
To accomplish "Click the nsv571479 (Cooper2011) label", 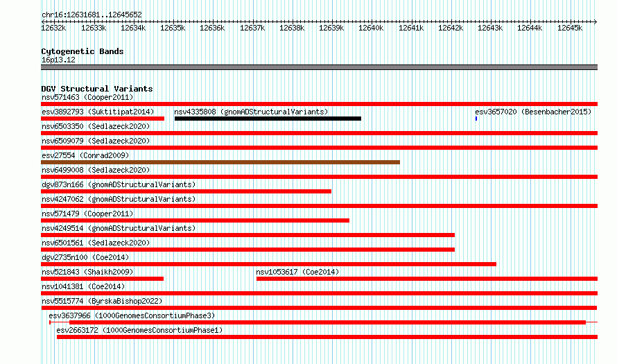I will tap(87, 214).
